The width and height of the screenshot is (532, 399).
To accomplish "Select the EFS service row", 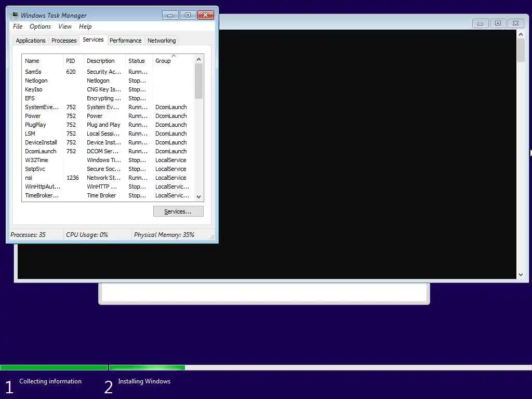I will (109, 98).
